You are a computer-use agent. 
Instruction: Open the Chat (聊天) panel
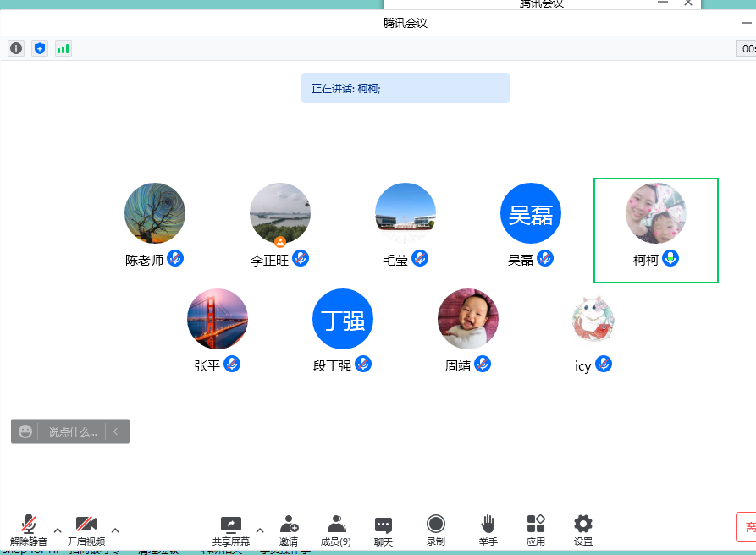tap(384, 530)
